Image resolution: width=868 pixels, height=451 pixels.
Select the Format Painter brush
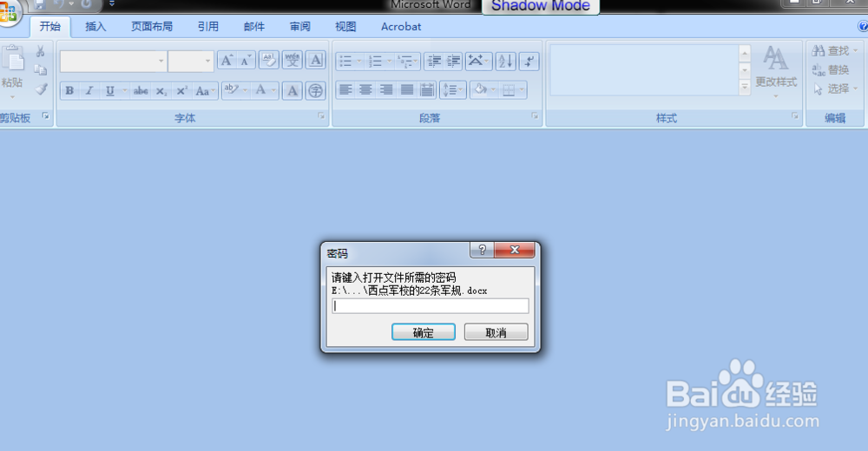[41, 89]
